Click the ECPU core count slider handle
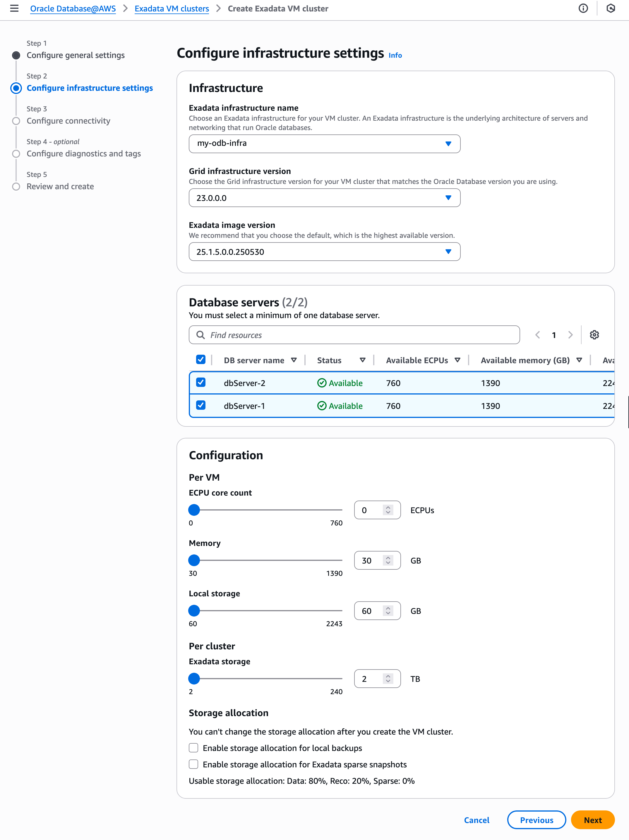The height and width of the screenshot is (840, 629). [x=194, y=510]
